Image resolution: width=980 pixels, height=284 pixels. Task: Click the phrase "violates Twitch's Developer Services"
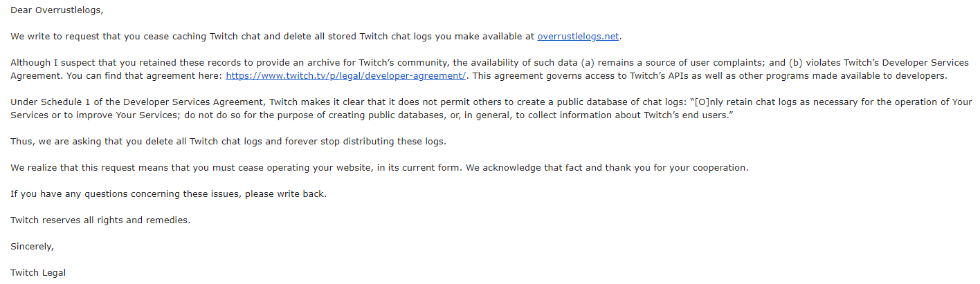pyautogui.click(x=889, y=62)
